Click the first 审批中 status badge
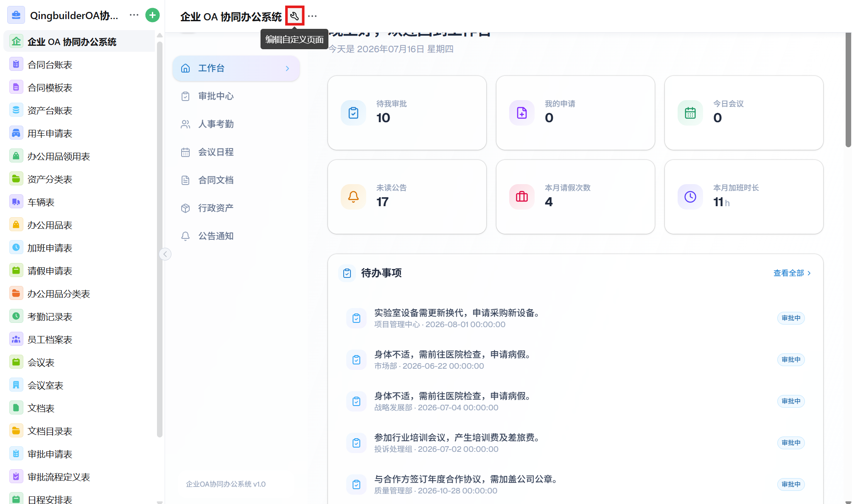This screenshot has height=504, width=852. [791, 318]
